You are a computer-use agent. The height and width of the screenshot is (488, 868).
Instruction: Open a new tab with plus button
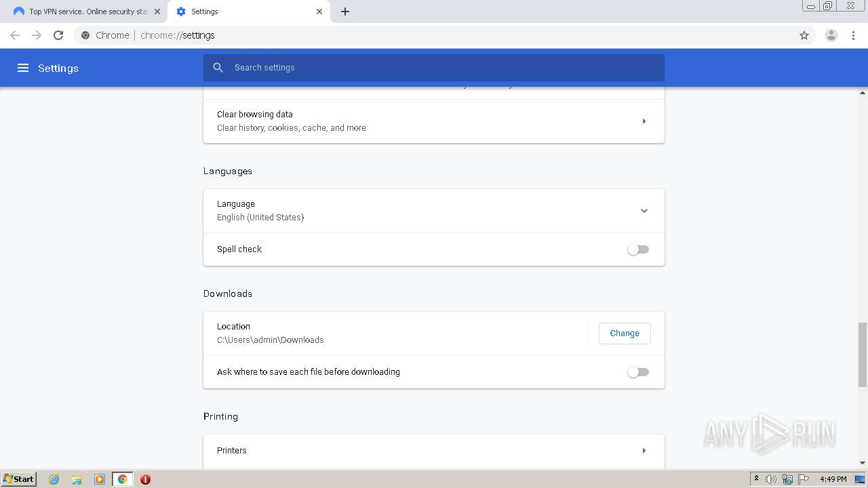coord(345,12)
